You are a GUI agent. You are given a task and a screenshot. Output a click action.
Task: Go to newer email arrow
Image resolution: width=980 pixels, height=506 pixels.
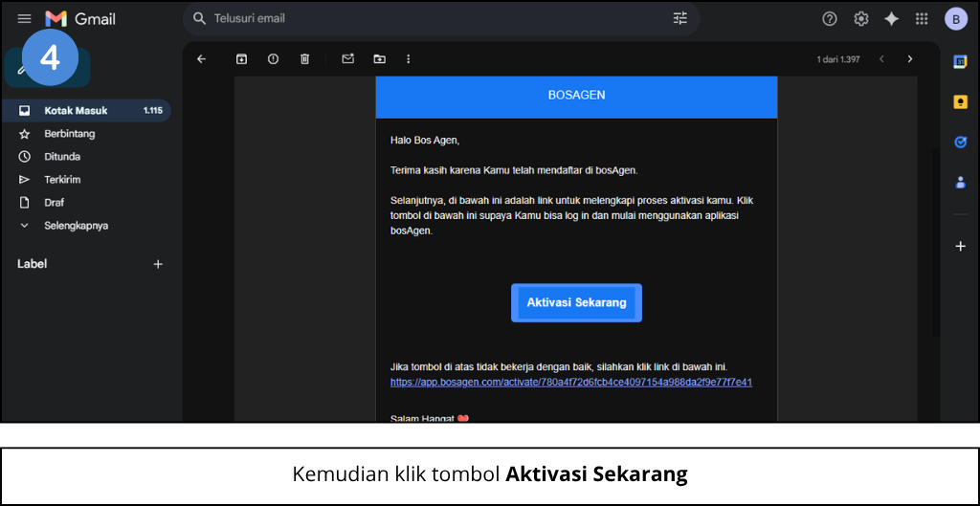click(x=881, y=58)
